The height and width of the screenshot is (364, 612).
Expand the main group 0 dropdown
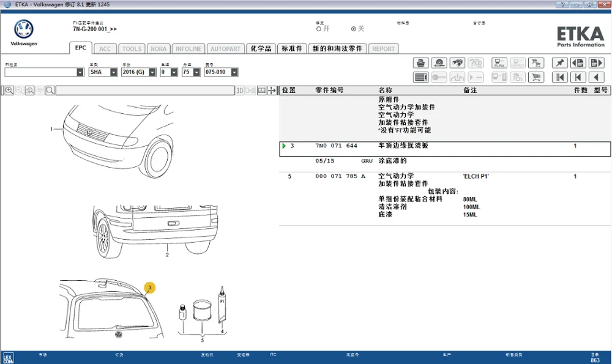pos(174,72)
